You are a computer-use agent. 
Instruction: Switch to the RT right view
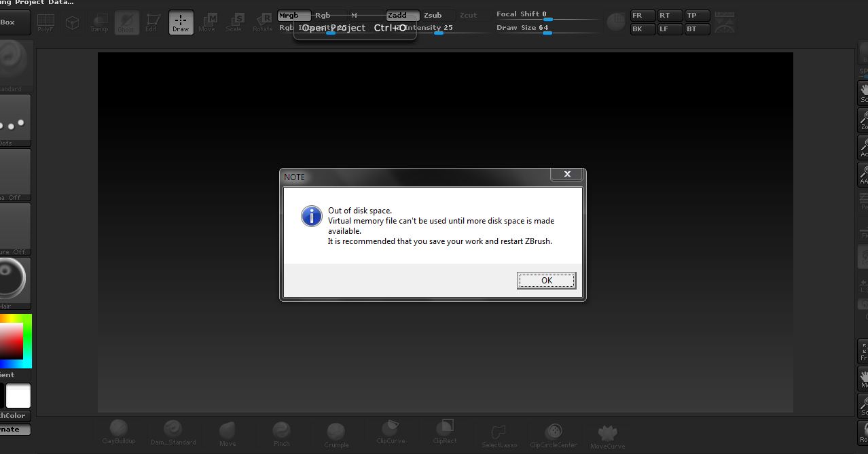(670, 16)
